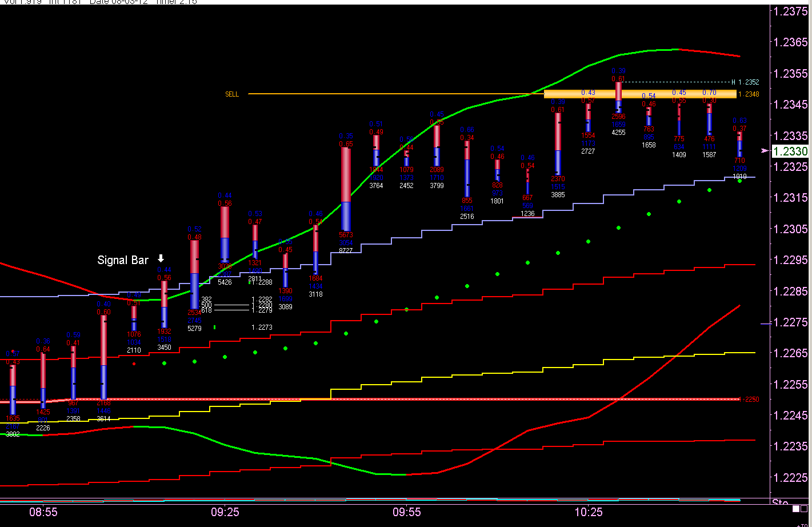Click the 1.2365 price axis label
Screen dimensions: 812x527
[x=790, y=42]
